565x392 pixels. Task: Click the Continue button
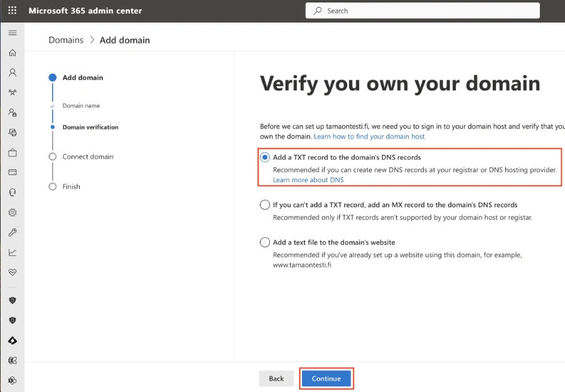326,378
